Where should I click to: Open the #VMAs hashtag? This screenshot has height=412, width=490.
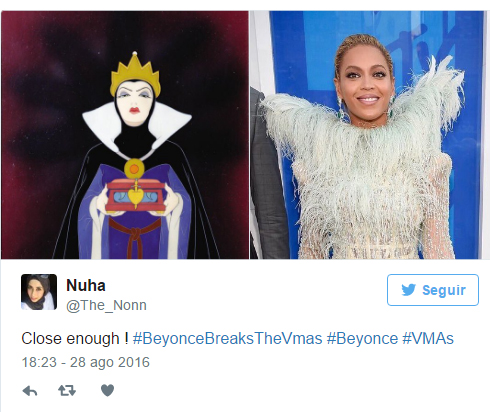tap(428, 339)
